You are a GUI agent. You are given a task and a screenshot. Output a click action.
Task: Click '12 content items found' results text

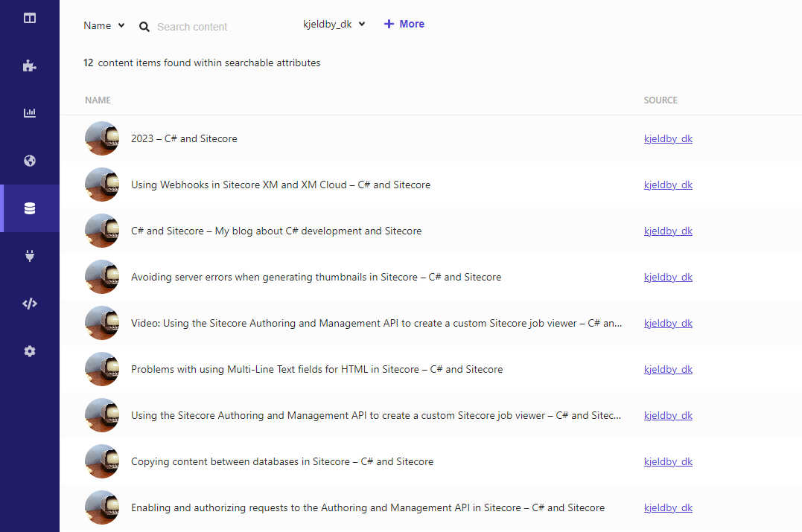point(202,63)
